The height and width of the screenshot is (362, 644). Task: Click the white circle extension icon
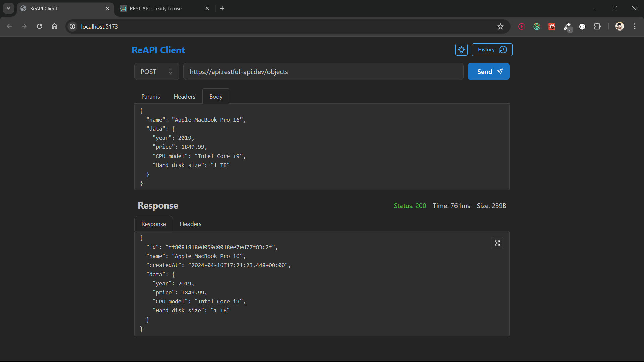[582, 26]
